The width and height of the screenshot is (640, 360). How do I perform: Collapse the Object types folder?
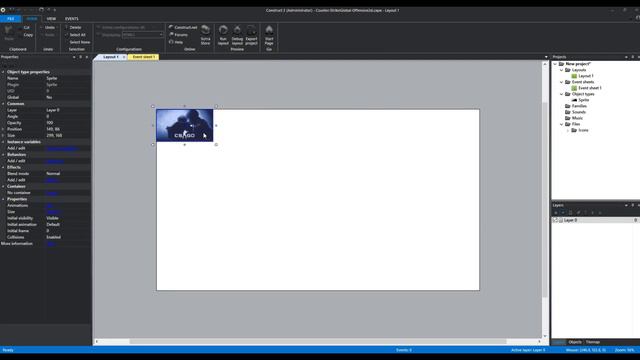coord(562,94)
